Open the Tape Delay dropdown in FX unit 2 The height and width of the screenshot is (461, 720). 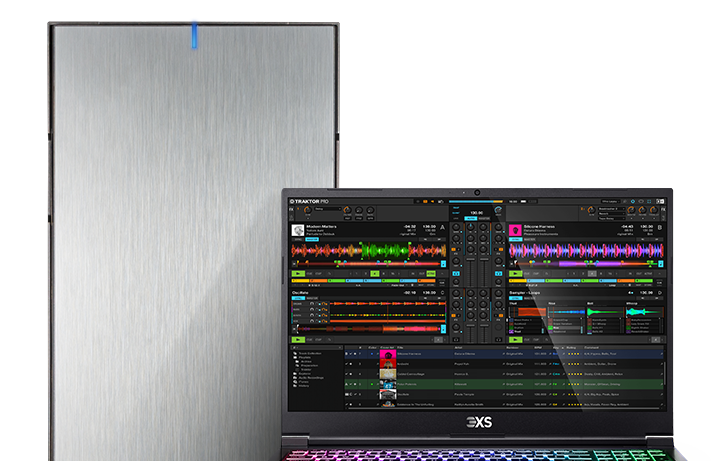click(612, 219)
